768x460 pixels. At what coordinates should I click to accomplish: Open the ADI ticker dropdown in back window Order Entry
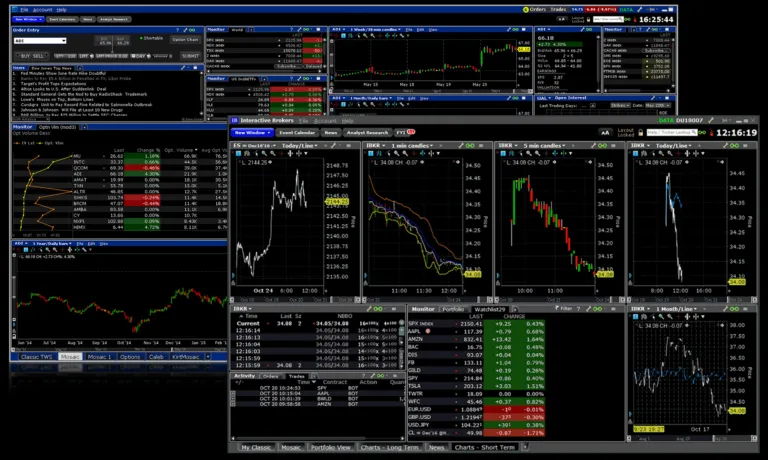pos(40,41)
